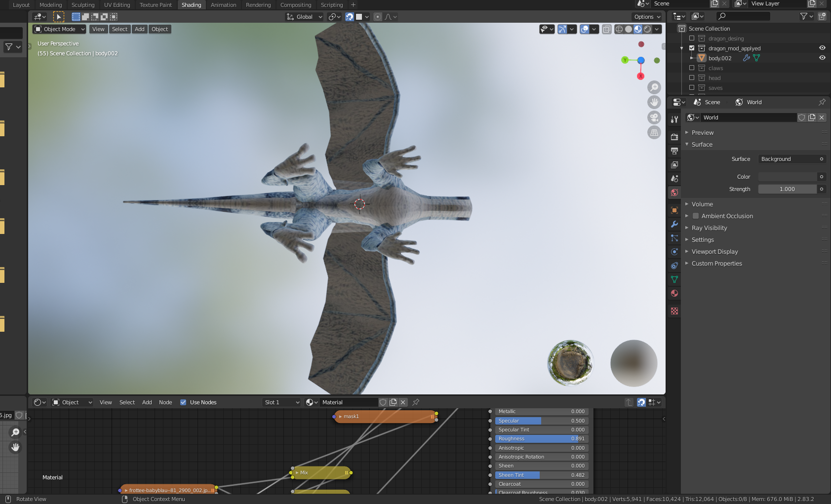
Task: Enable the Ambient Occlusion checkbox
Action: (695, 216)
